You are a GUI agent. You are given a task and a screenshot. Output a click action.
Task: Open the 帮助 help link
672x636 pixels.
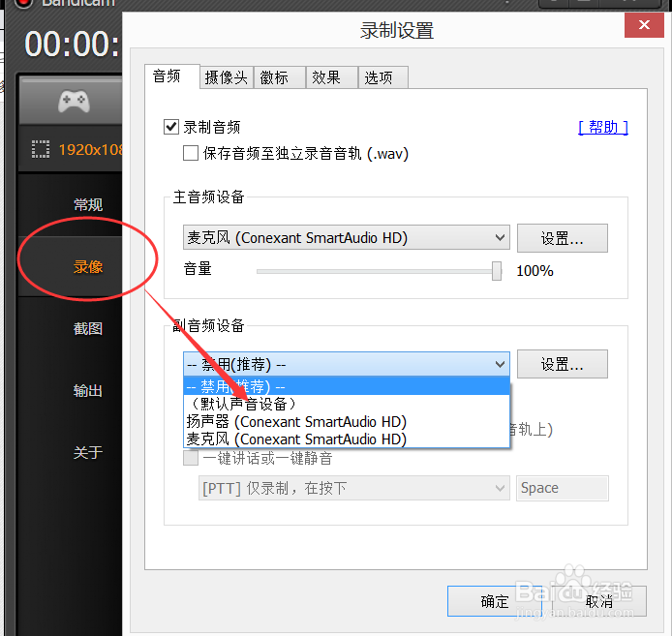click(x=603, y=127)
